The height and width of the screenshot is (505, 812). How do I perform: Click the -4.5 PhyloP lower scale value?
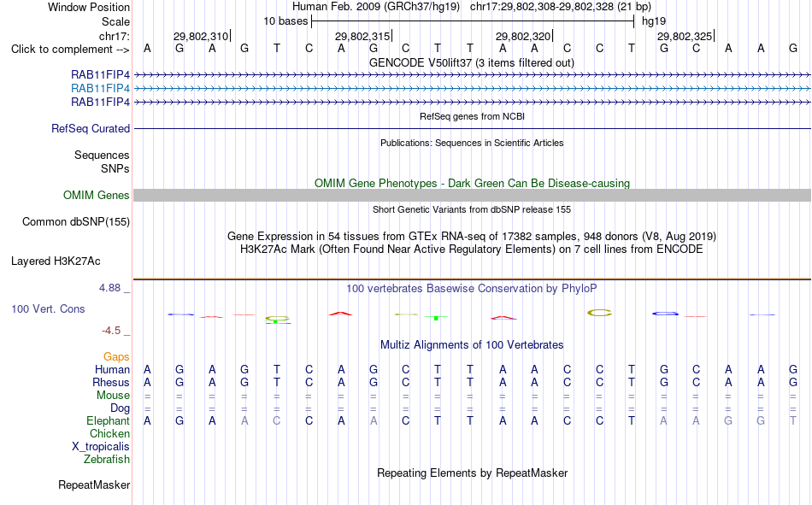point(111,331)
